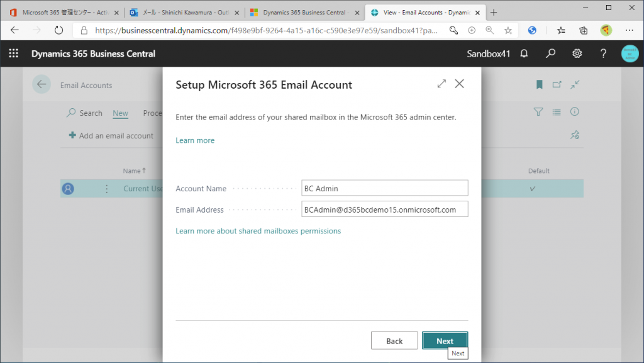Switch to the Dynamics 365 Business Central tab
This screenshot has width=644, height=363.
tap(305, 13)
